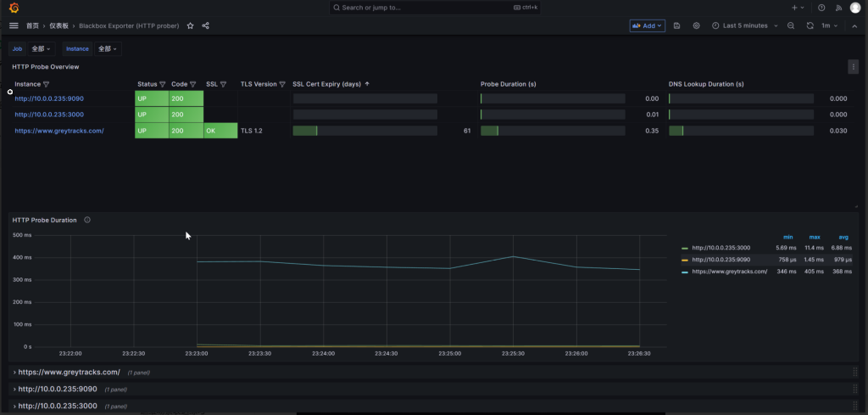Toggle the greytracks.com series in legend
Viewport: 868px width, 415px height.
(x=729, y=272)
